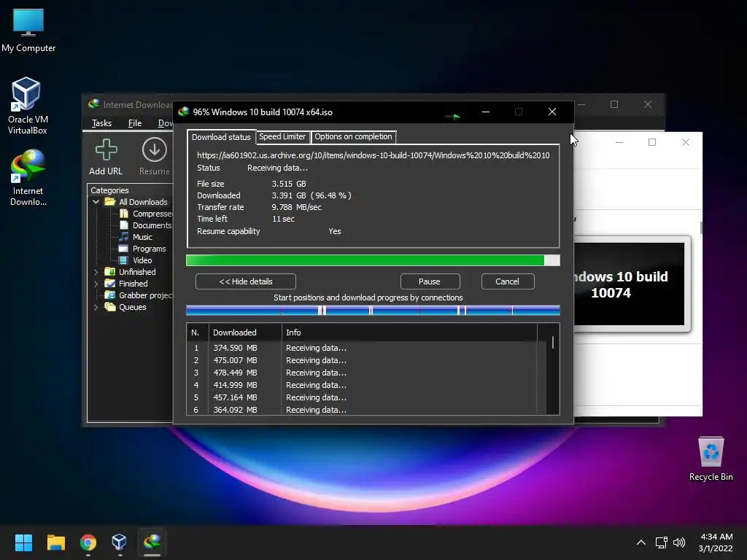The width and height of the screenshot is (747, 560).
Task: Open the File menu
Action: pyautogui.click(x=135, y=123)
